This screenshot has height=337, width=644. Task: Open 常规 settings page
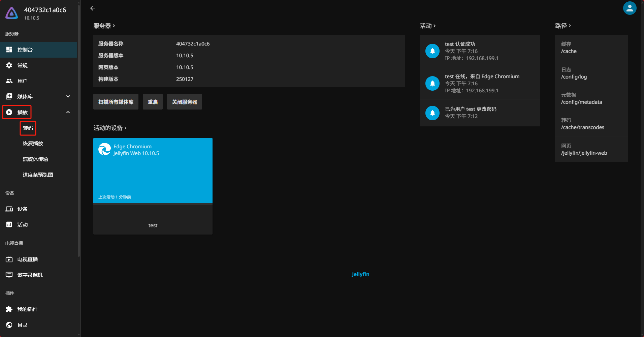39,65
